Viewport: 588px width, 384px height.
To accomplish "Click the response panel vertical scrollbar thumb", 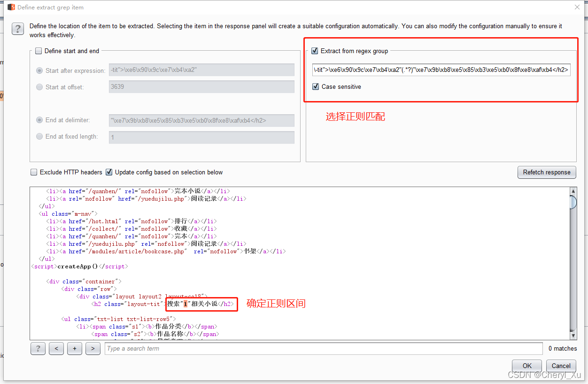I will pyautogui.click(x=573, y=202).
